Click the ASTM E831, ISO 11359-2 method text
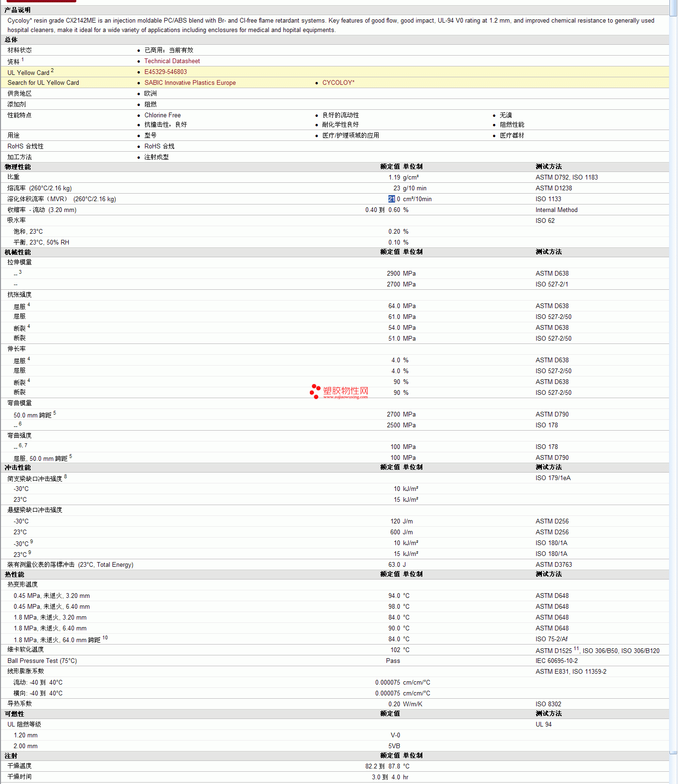678x784 pixels. coord(571,671)
